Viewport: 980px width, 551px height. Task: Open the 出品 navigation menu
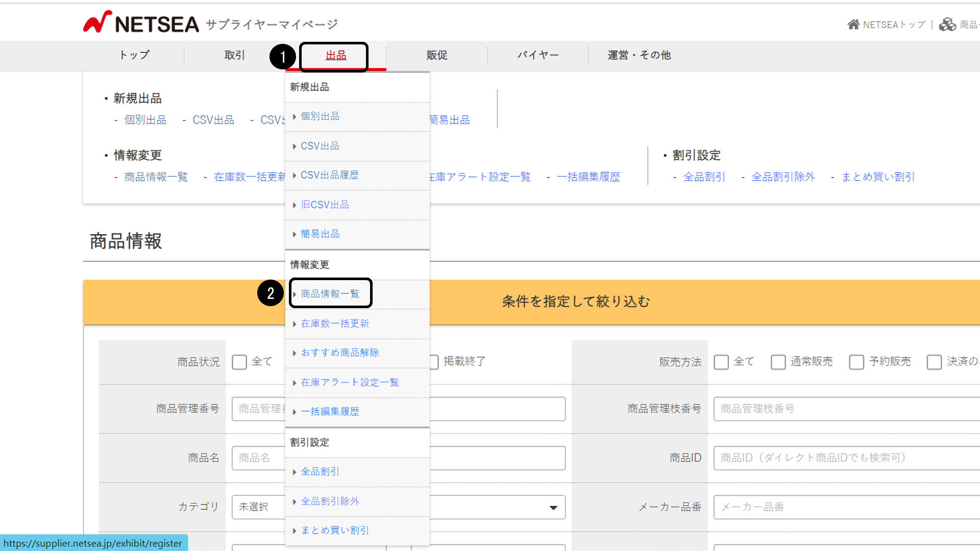(335, 56)
